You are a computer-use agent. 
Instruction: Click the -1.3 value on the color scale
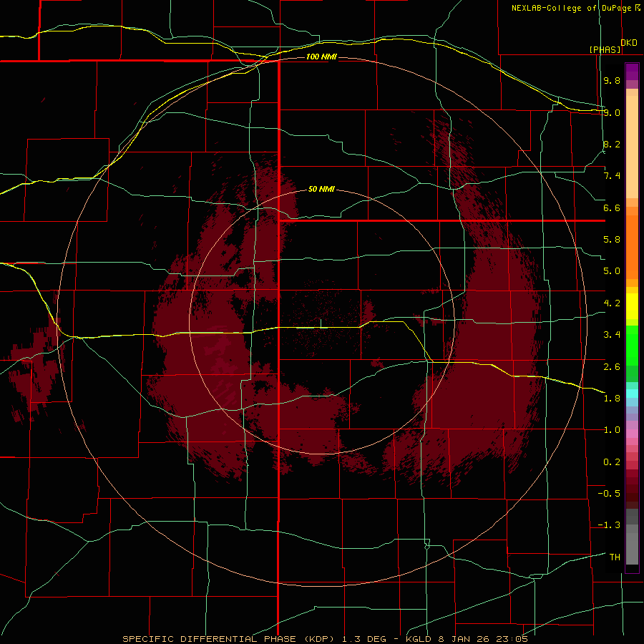pos(609,525)
